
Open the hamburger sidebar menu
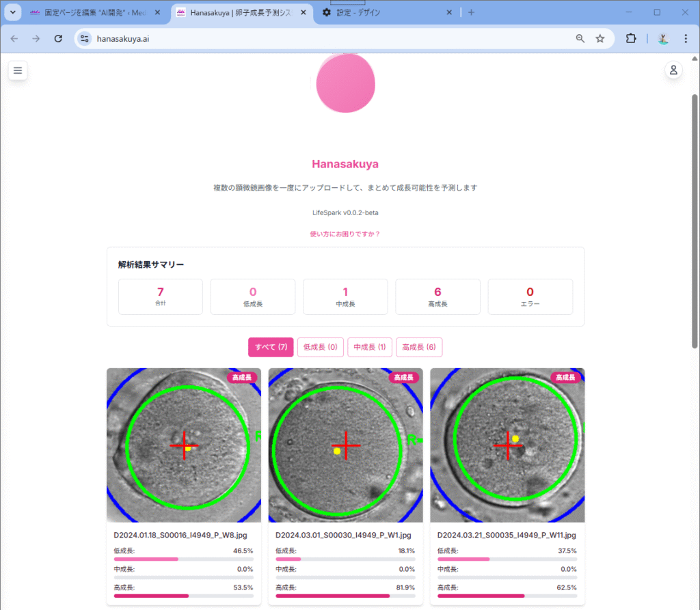coord(18,70)
